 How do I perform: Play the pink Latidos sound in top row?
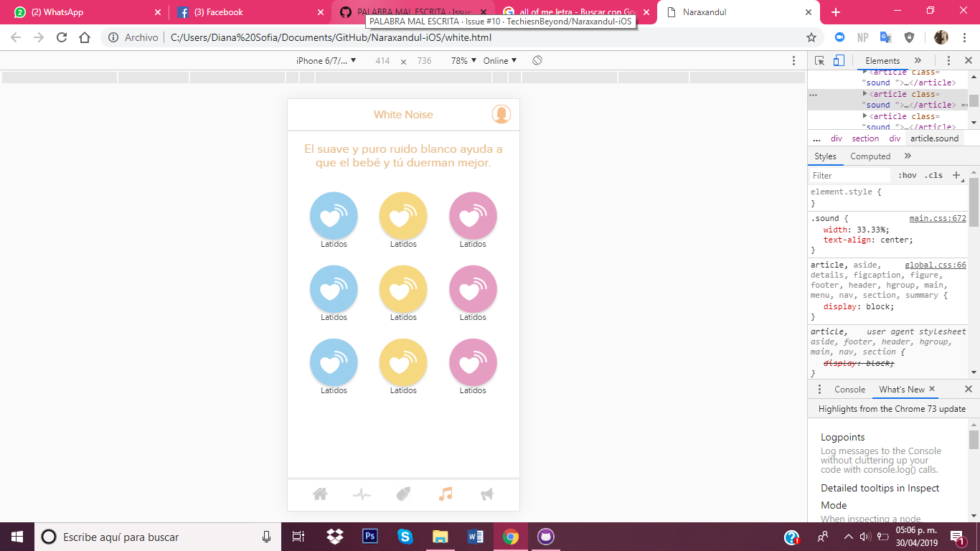tap(473, 215)
